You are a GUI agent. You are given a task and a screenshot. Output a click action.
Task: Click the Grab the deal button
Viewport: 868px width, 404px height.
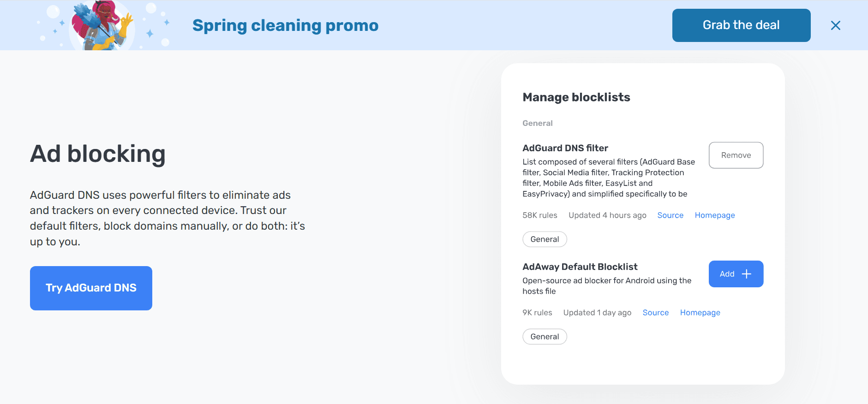(741, 25)
